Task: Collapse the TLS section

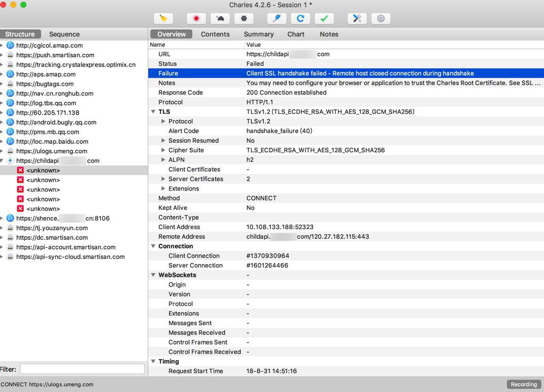Action: pos(153,112)
